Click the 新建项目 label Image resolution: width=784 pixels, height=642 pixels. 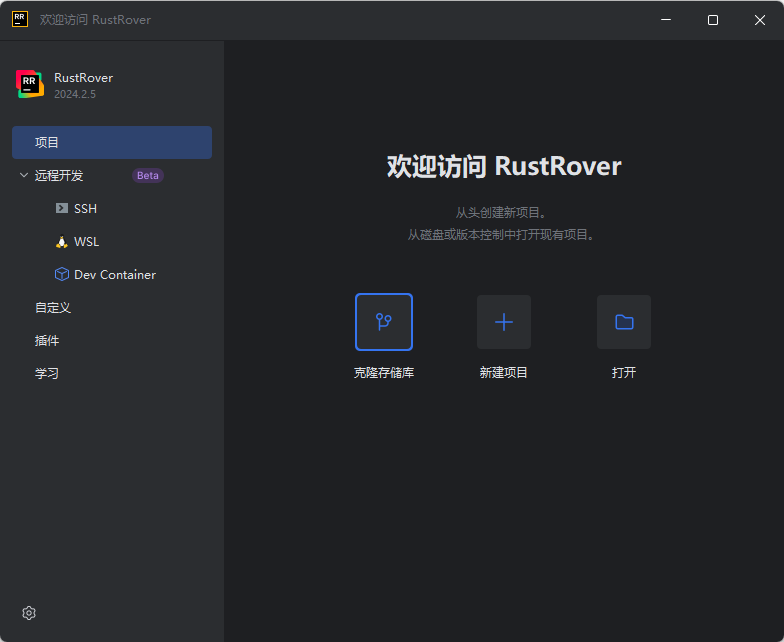pyautogui.click(x=504, y=373)
